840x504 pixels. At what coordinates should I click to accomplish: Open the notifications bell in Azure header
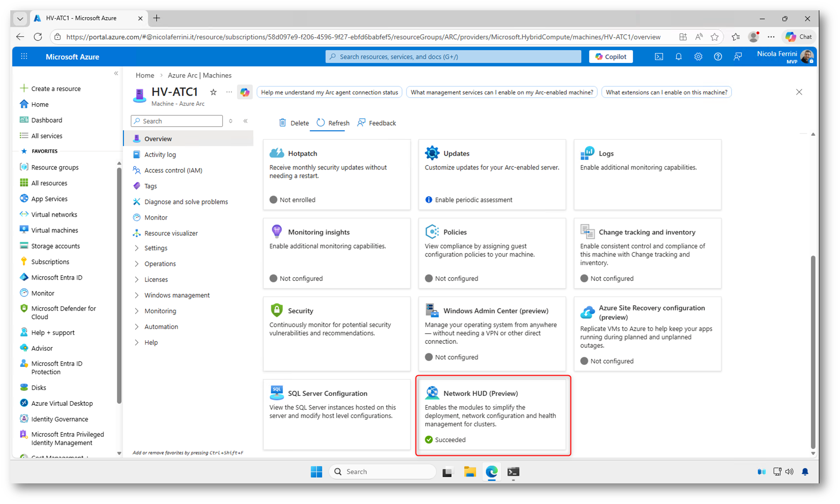click(678, 56)
